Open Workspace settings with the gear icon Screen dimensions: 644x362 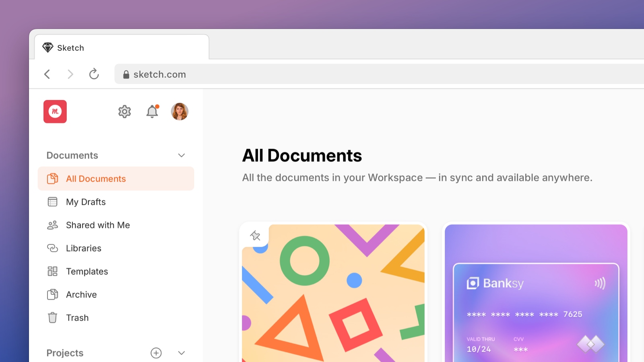(x=124, y=111)
